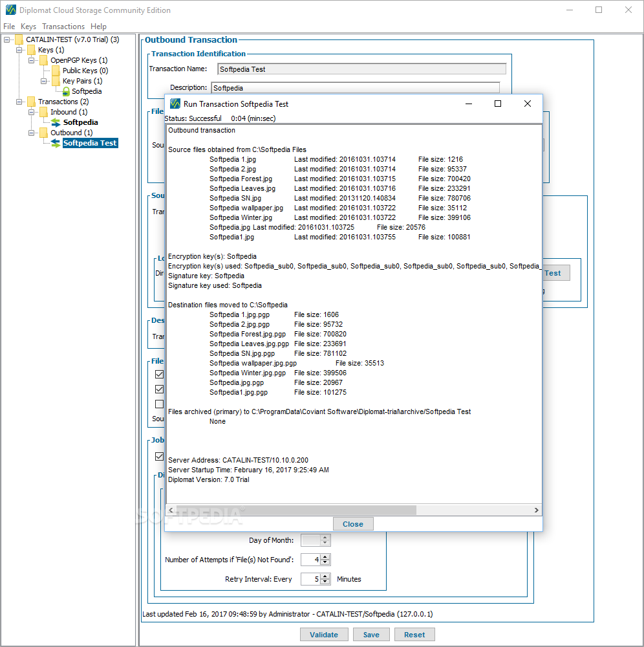Click the CATALIN-TEST root folder icon
This screenshot has height=647, width=644.
[x=19, y=39]
